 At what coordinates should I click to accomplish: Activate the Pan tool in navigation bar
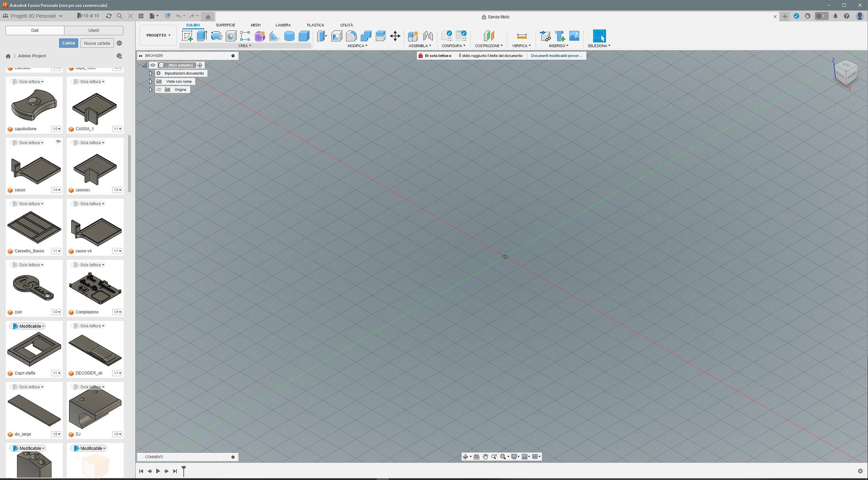[486, 456]
